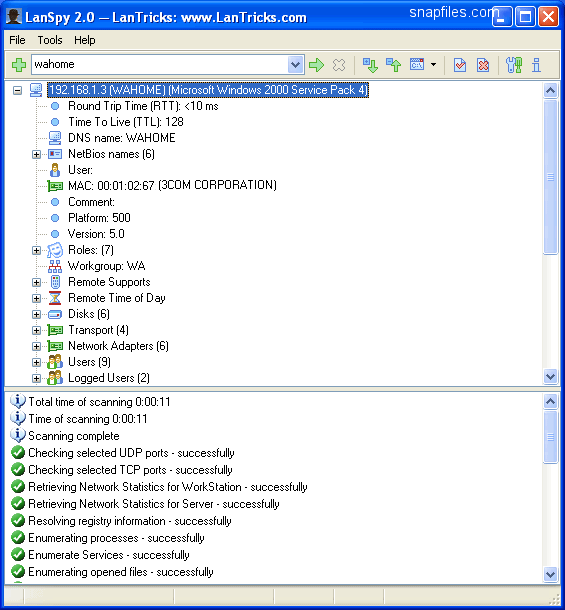Click the Users group icon
This screenshot has width=565, height=610.
55,362
